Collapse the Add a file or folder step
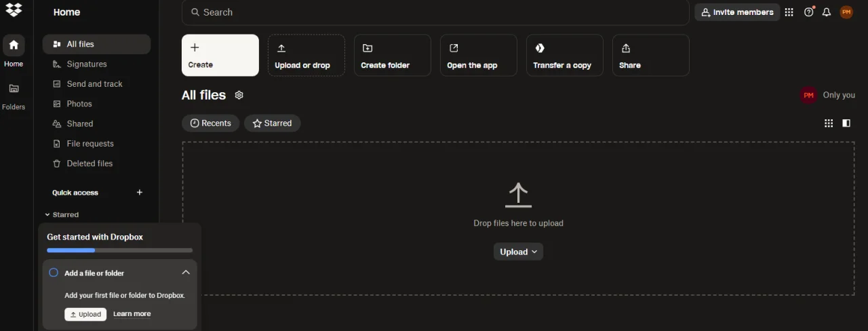 pyautogui.click(x=186, y=273)
